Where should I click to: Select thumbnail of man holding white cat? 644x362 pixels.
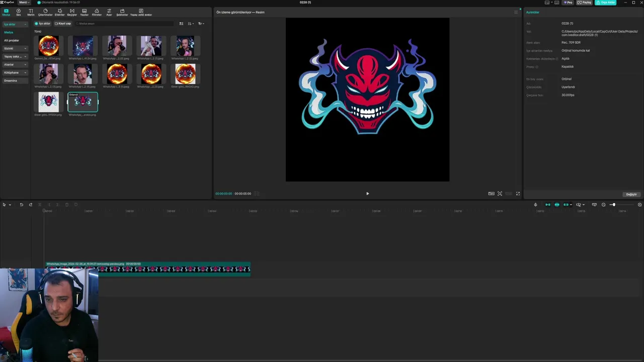[x=151, y=46]
